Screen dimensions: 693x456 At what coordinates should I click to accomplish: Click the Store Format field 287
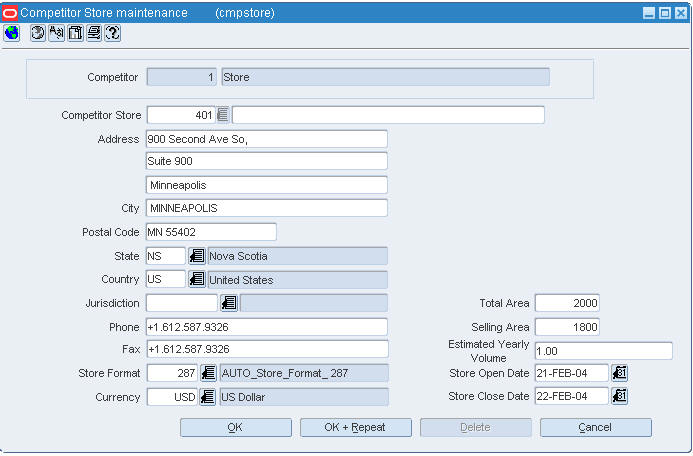(x=172, y=373)
